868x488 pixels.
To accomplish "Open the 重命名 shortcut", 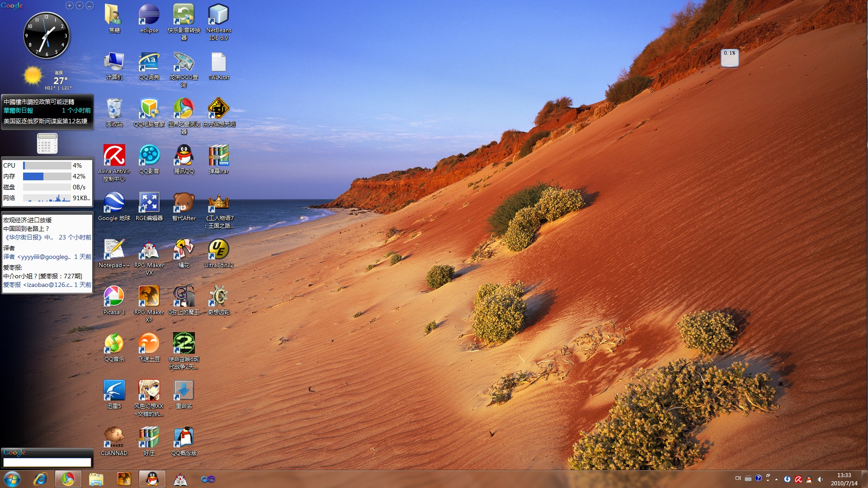I will point(184,394).
